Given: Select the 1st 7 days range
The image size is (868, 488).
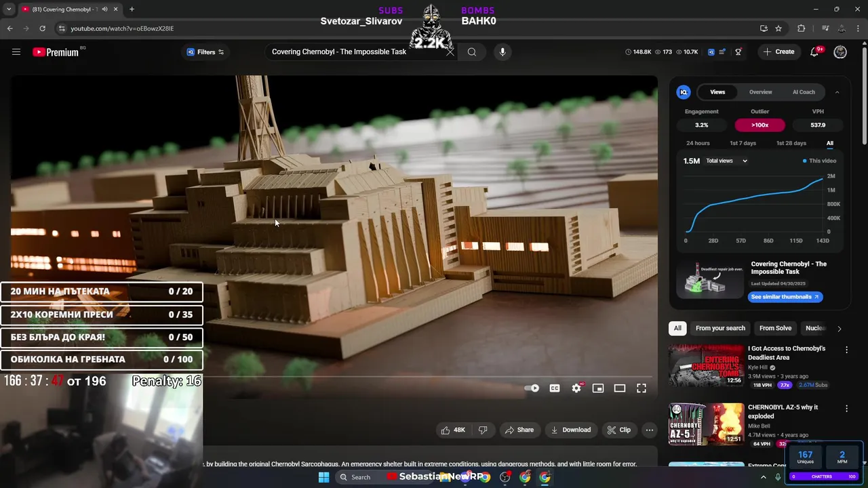Looking at the screenshot, I should pos(743,143).
